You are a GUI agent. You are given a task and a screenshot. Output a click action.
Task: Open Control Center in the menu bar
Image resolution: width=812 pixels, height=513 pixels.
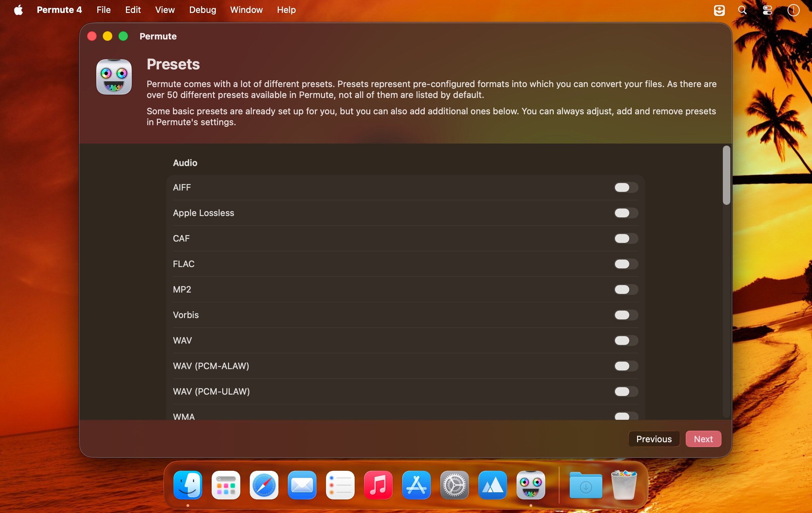click(x=767, y=10)
